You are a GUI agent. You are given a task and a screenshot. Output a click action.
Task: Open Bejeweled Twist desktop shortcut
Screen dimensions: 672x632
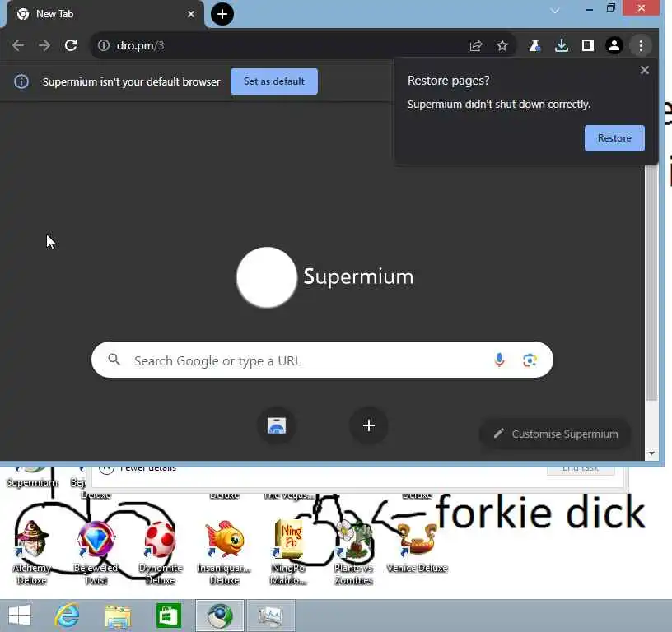pyautogui.click(x=96, y=551)
